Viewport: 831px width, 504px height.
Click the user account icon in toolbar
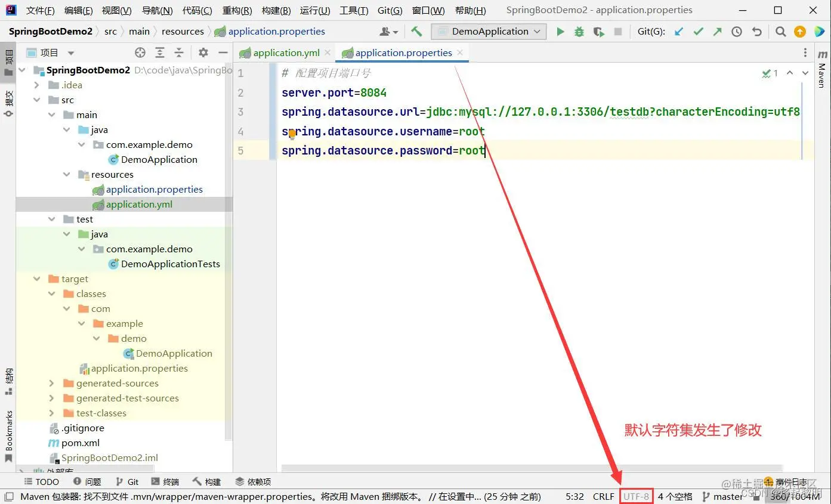click(x=388, y=32)
